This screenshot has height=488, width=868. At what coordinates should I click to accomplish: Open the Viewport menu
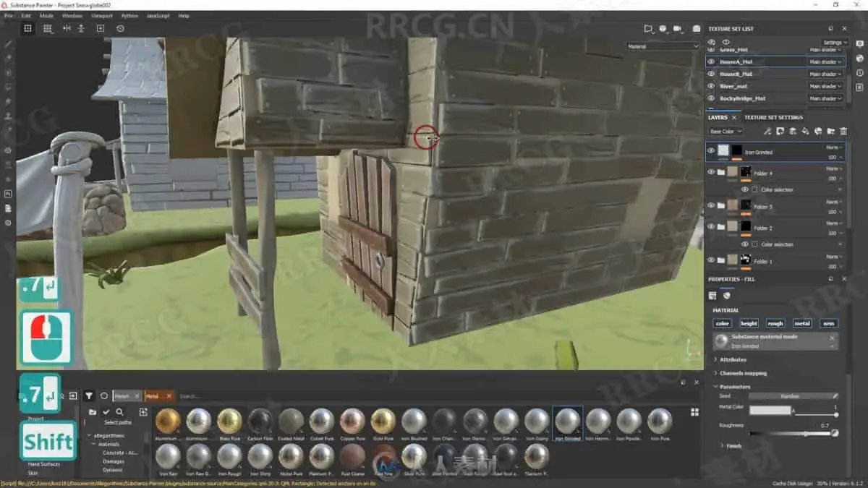102,15
